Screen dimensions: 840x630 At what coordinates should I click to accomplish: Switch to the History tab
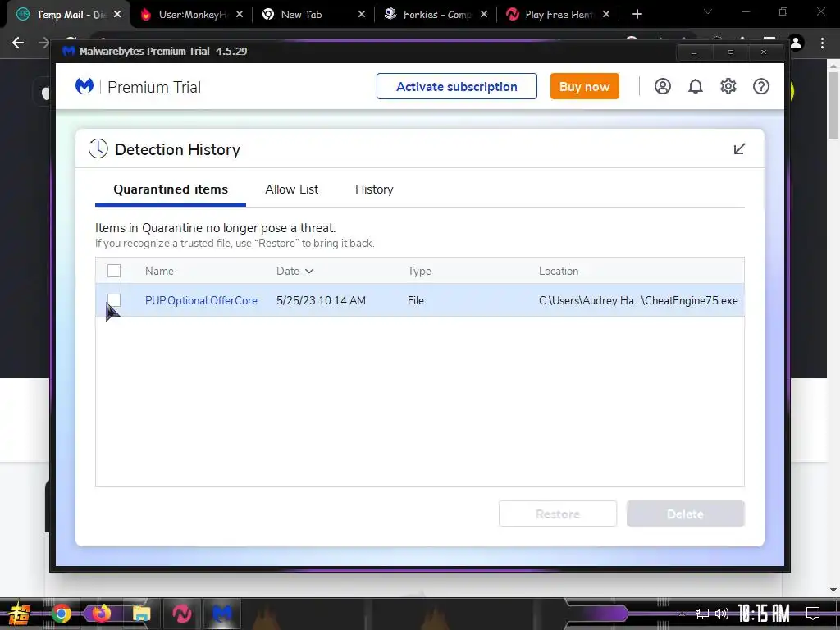tap(374, 189)
